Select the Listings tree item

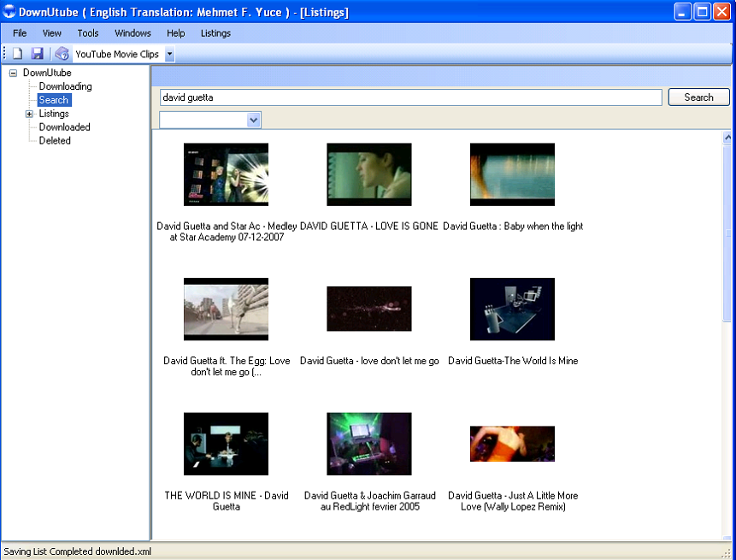point(54,114)
